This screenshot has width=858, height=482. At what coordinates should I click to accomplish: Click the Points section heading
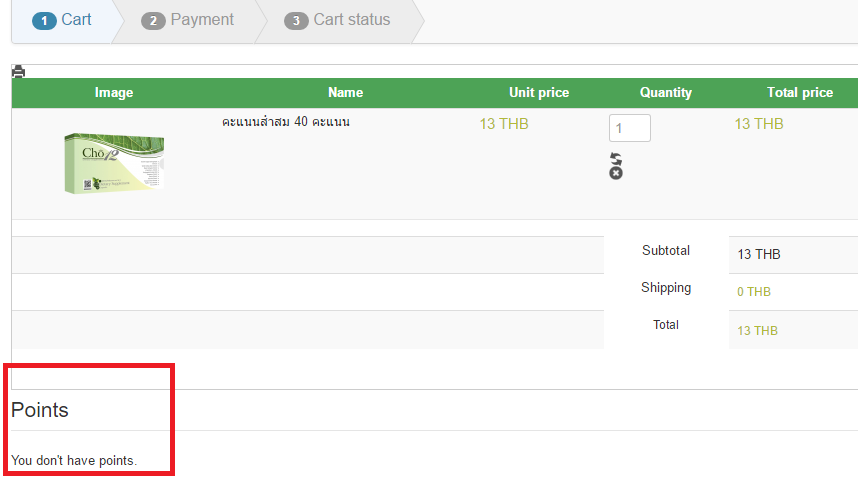click(40, 410)
